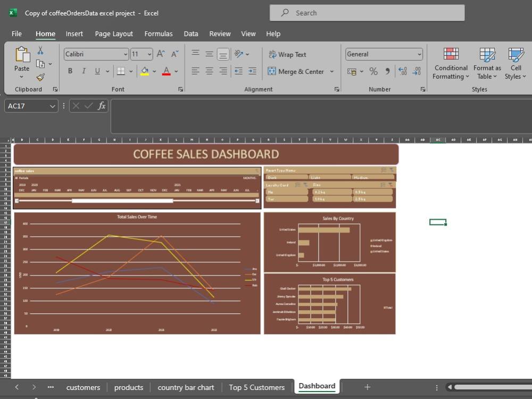Screen dimensions: 532x399
Task: Clear filter on Size slicer
Action: click(x=390, y=185)
